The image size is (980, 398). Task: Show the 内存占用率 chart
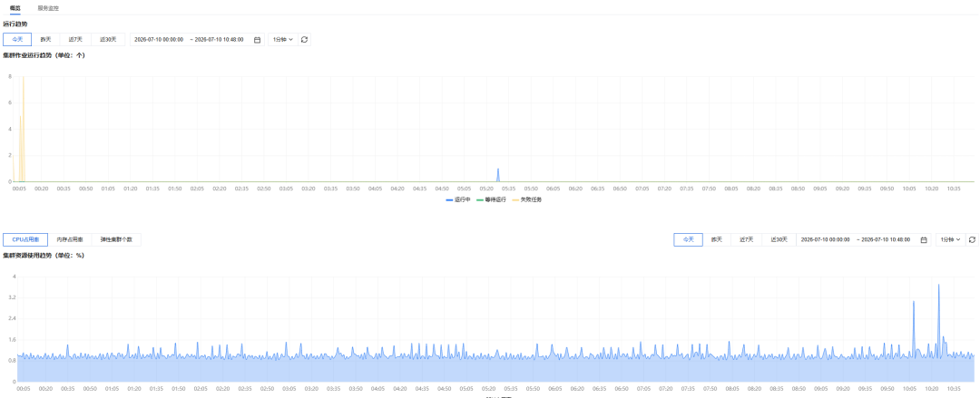70,240
